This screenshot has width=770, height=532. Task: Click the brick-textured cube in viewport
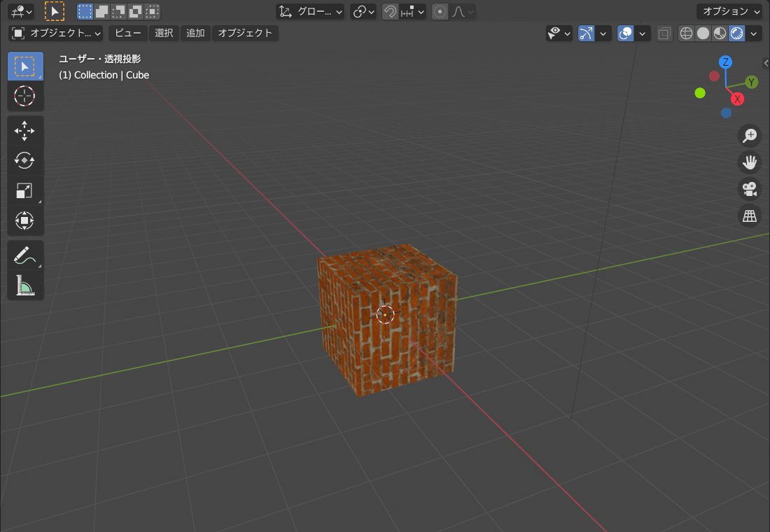388,319
